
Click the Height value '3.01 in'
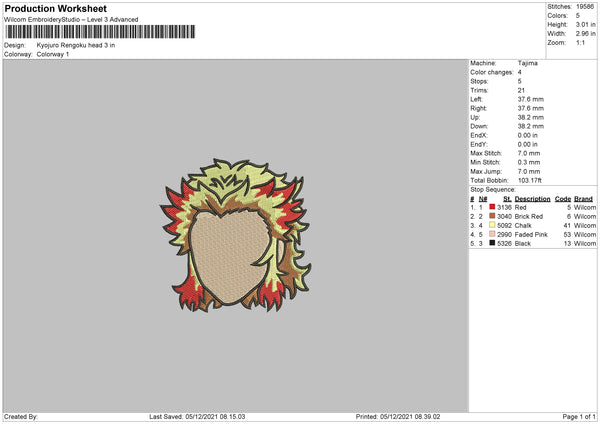pyautogui.click(x=586, y=24)
